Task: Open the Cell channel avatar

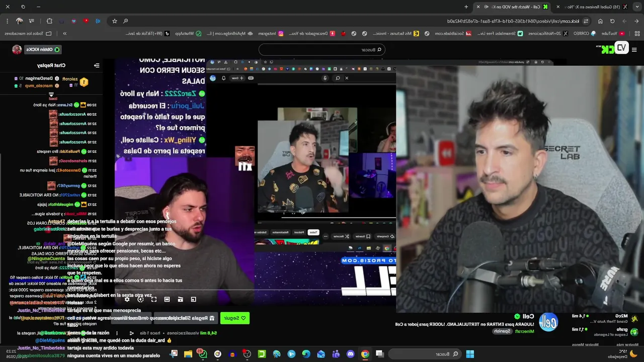Action: click(548, 322)
